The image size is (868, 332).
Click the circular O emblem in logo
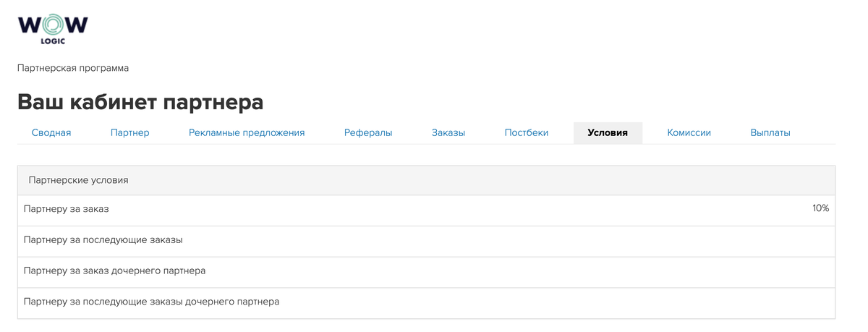[53, 25]
